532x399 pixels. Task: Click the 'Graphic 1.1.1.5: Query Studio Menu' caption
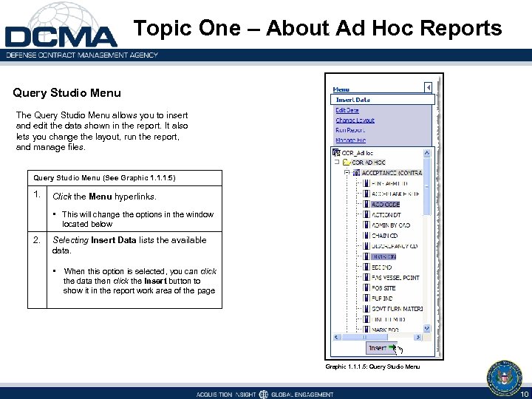pos(372,366)
